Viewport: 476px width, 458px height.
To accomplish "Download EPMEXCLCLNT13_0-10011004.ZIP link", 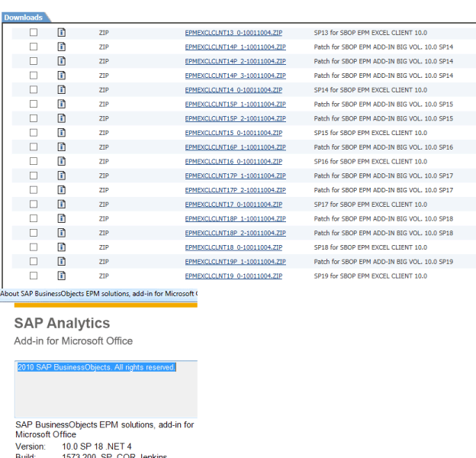I will point(233,33).
